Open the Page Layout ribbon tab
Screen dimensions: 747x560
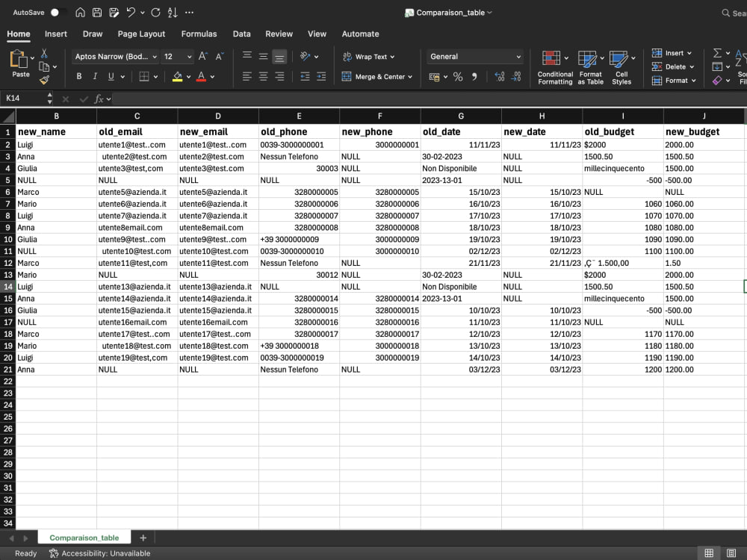point(141,34)
